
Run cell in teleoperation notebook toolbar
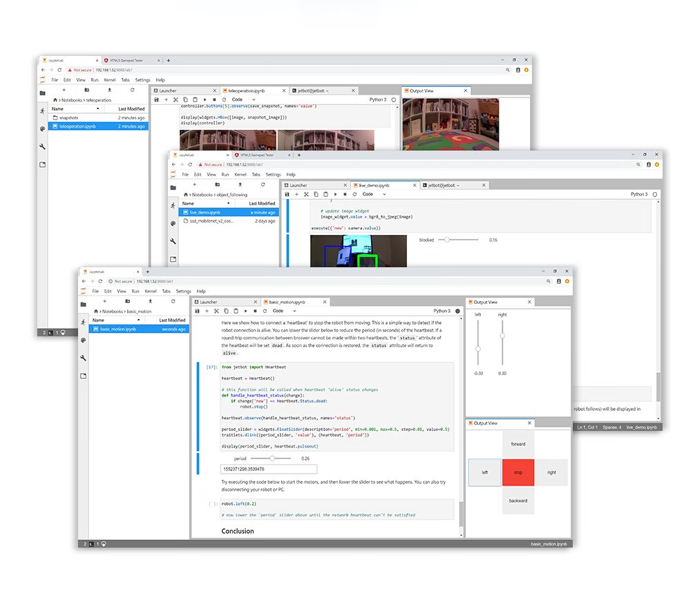[205, 100]
